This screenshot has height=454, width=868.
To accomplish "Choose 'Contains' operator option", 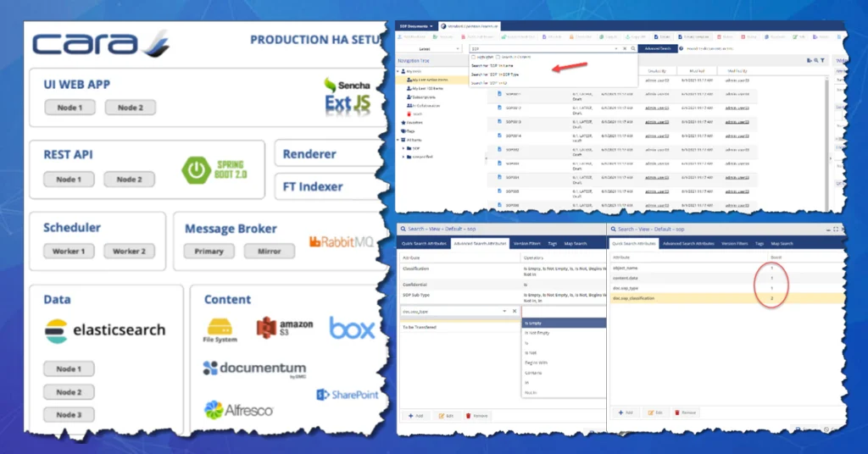I will pyautogui.click(x=564, y=373).
